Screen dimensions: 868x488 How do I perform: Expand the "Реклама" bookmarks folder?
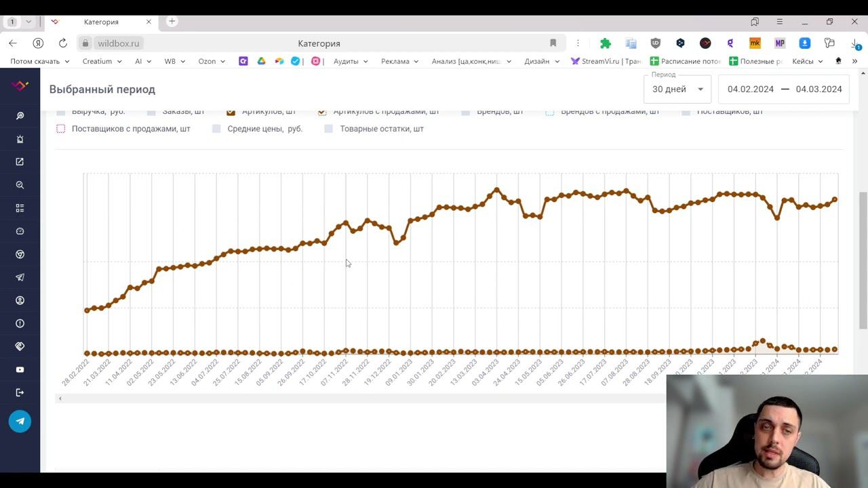coord(399,61)
